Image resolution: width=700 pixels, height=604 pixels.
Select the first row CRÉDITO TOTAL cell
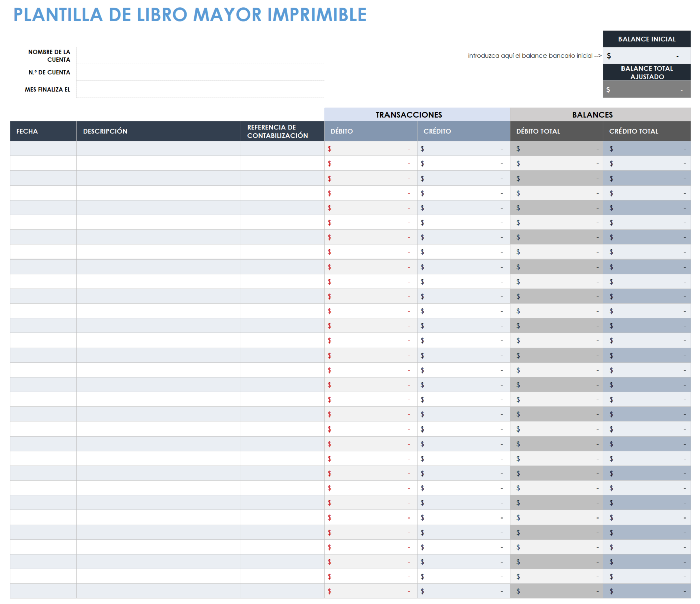[647, 149]
